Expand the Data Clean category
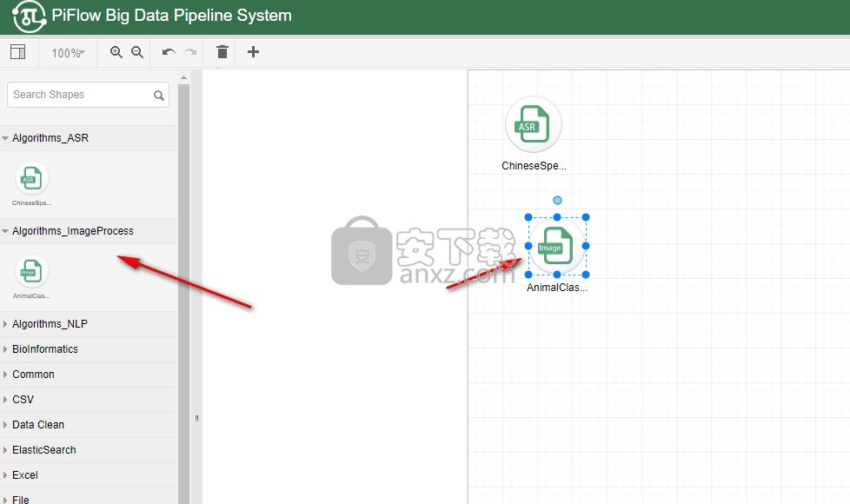 (89, 425)
